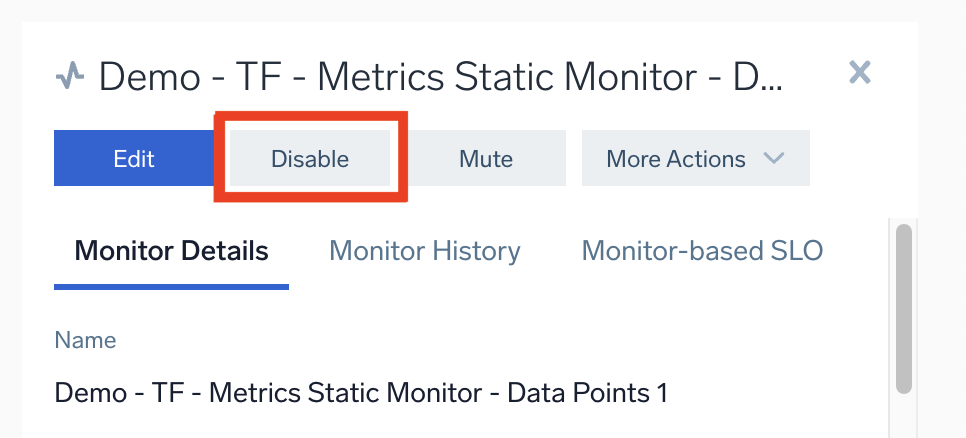The width and height of the screenshot is (966, 438).
Task: Close the monitor details panel
Action: click(859, 72)
